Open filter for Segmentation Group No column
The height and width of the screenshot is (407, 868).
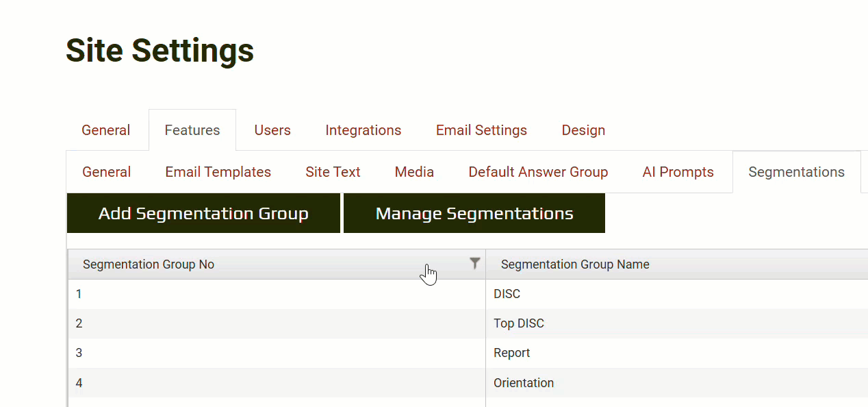[x=474, y=263]
